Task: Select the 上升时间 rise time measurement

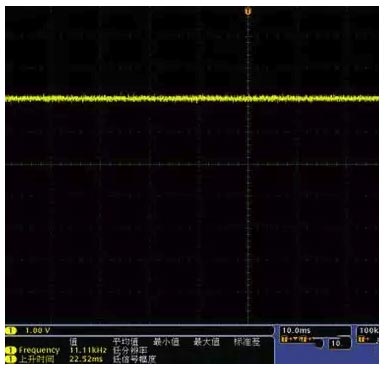Action: tap(36, 359)
